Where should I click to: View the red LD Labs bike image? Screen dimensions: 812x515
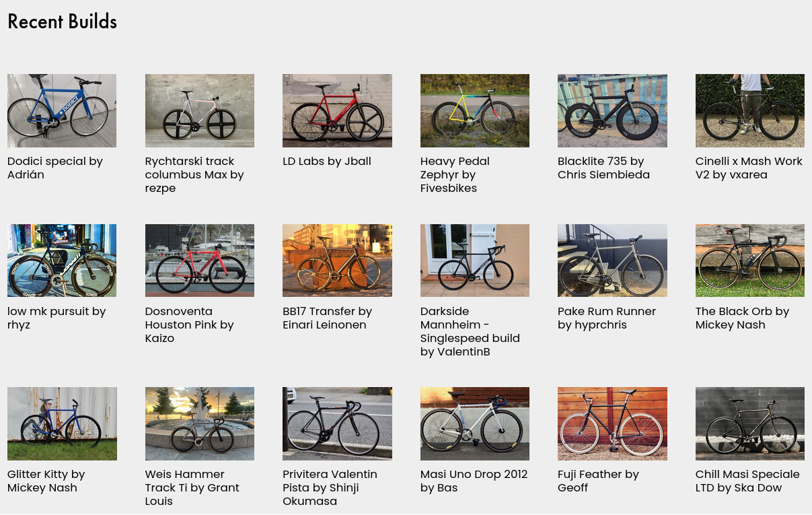click(337, 110)
